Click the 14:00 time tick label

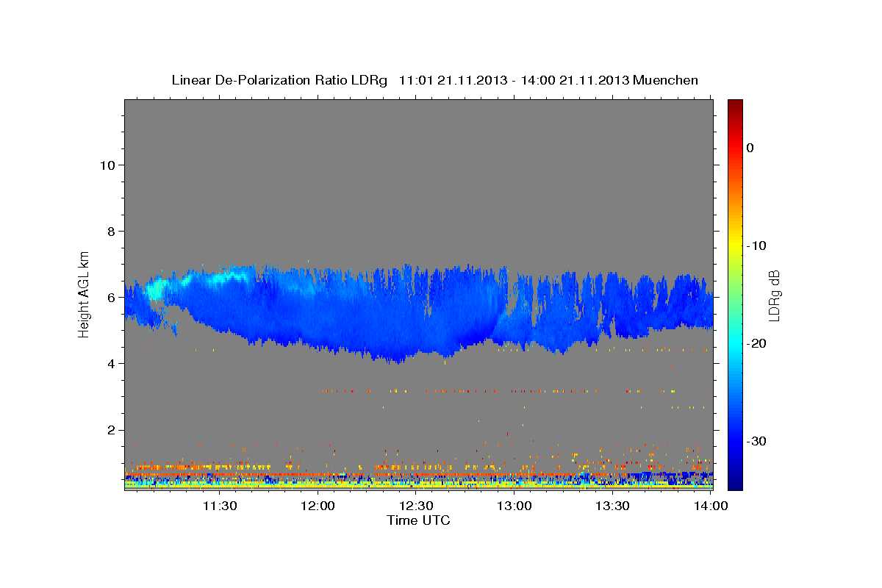[710, 506]
